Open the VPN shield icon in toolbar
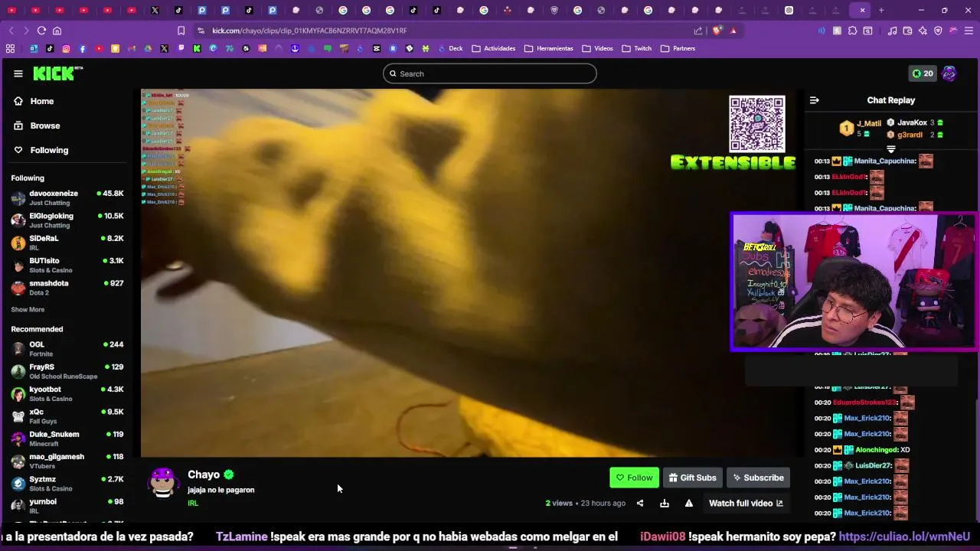Image resolution: width=980 pixels, height=551 pixels. pos(938,31)
